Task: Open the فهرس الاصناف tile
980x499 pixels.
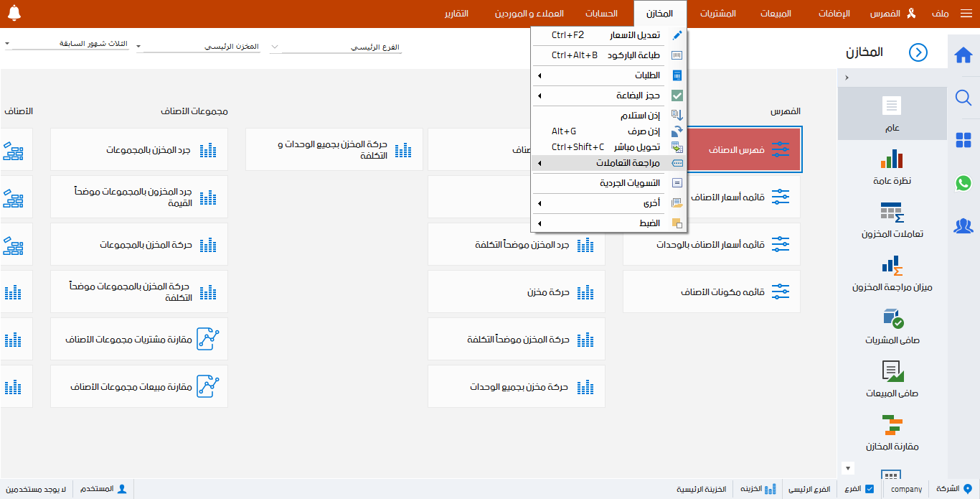Action: [746, 149]
